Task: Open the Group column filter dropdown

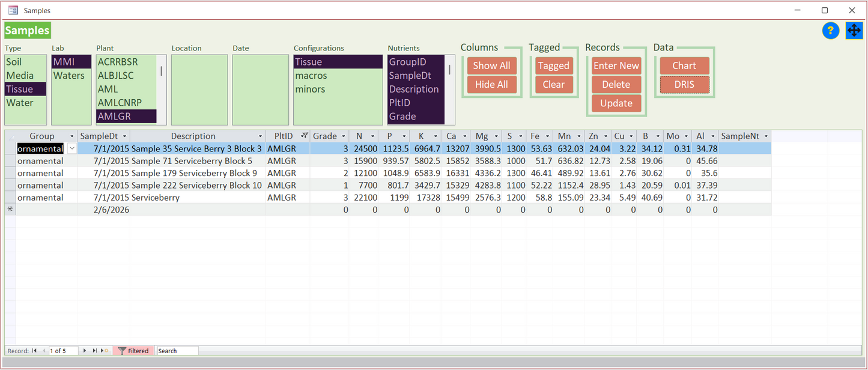Action: [x=72, y=136]
